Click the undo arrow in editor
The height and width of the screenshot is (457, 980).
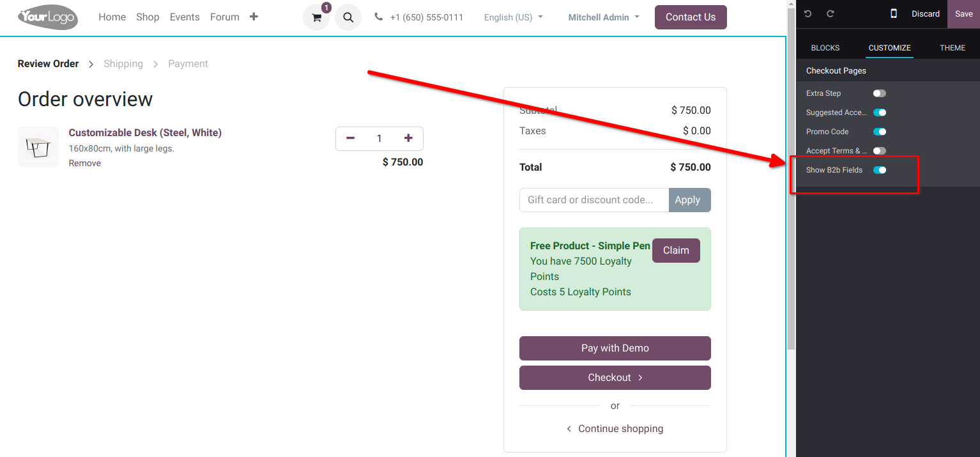[x=808, y=14]
